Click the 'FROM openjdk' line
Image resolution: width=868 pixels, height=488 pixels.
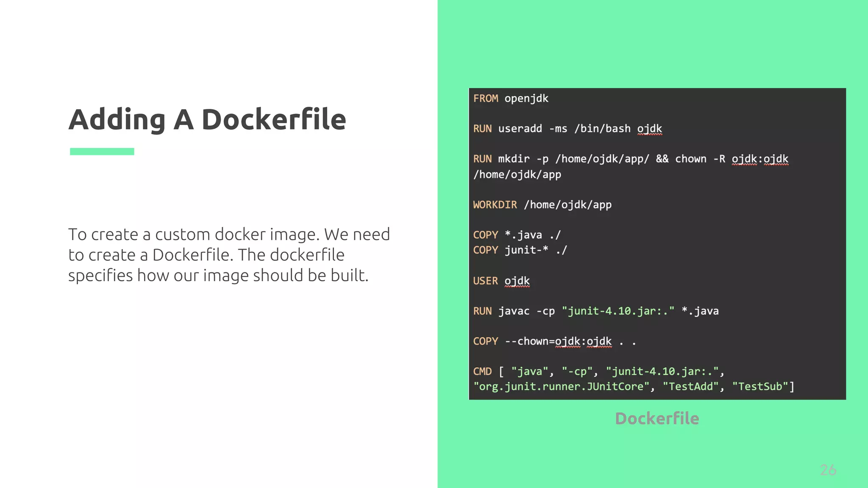point(511,98)
